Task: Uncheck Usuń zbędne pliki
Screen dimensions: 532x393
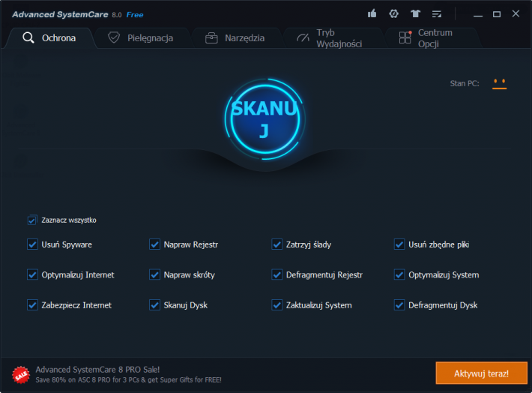Action: (x=399, y=244)
